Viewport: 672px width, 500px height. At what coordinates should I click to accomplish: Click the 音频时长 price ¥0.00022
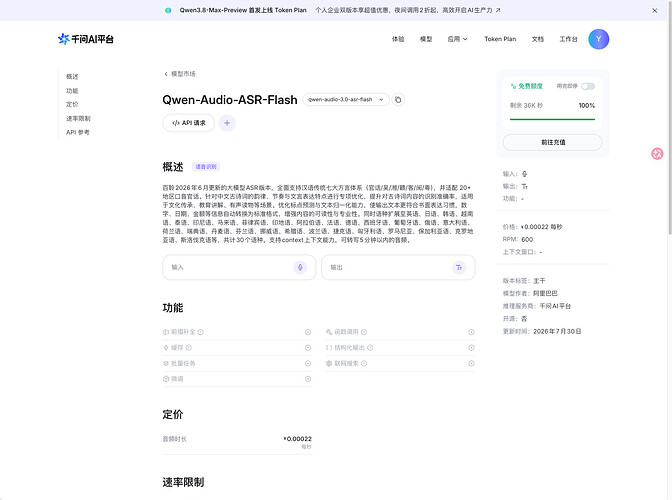(x=297, y=439)
